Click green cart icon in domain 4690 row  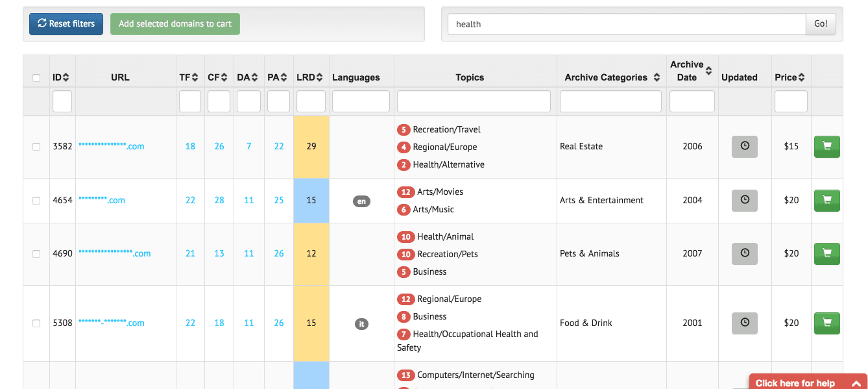click(x=826, y=254)
